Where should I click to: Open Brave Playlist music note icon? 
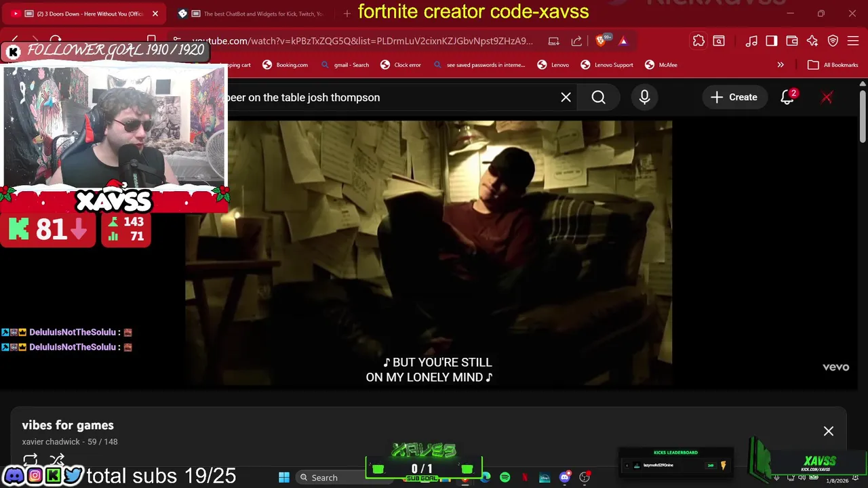(x=751, y=41)
